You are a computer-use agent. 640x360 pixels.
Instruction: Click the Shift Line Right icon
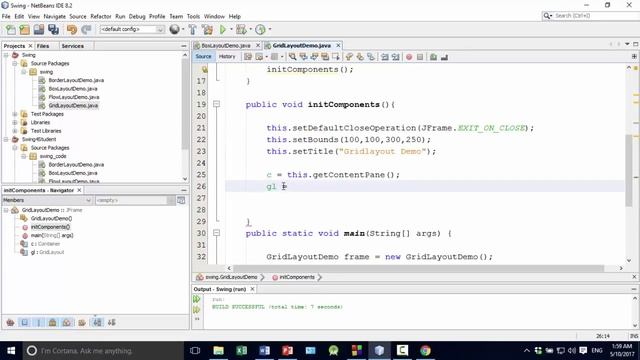[396, 57]
